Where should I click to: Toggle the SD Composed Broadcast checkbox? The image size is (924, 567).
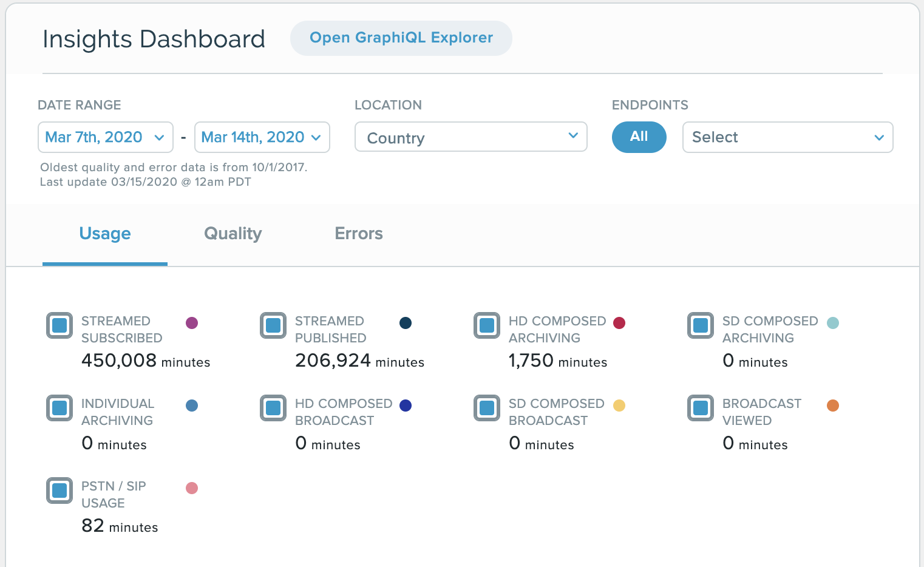tap(487, 408)
